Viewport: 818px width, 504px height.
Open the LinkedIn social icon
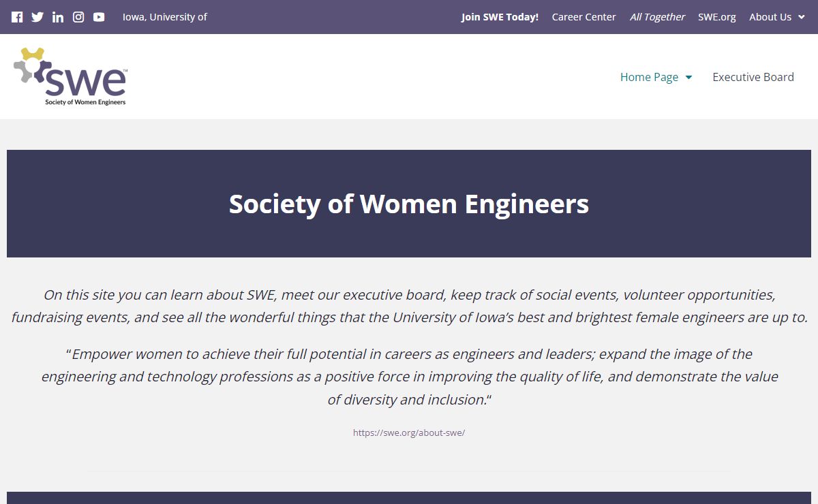(58, 17)
